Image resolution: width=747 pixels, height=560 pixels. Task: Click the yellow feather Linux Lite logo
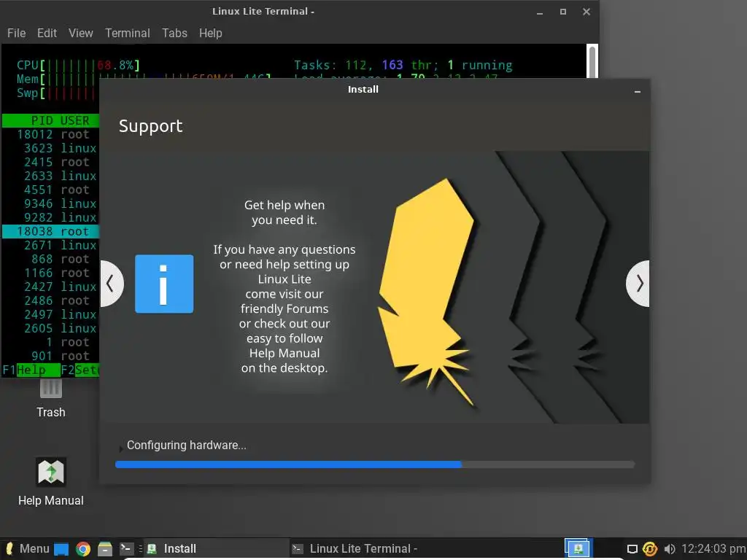pyautogui.click(x=426, y=292)
